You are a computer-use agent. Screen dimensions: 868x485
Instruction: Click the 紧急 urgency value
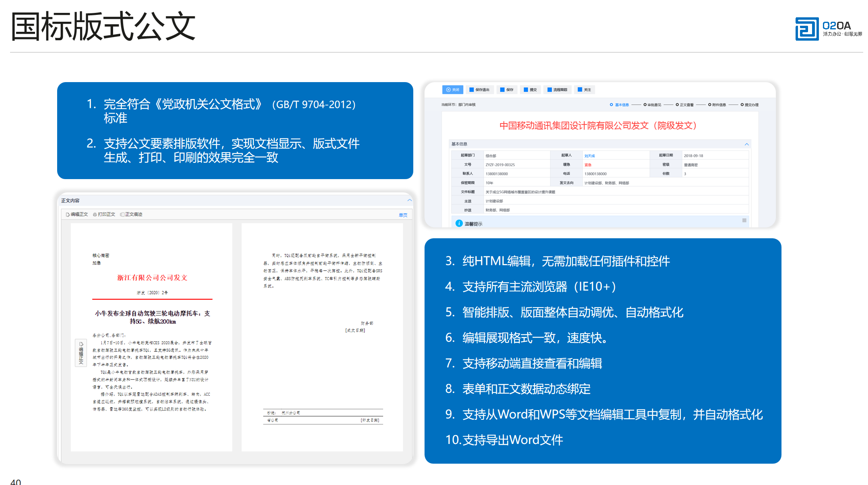click(x=588, y=165)
